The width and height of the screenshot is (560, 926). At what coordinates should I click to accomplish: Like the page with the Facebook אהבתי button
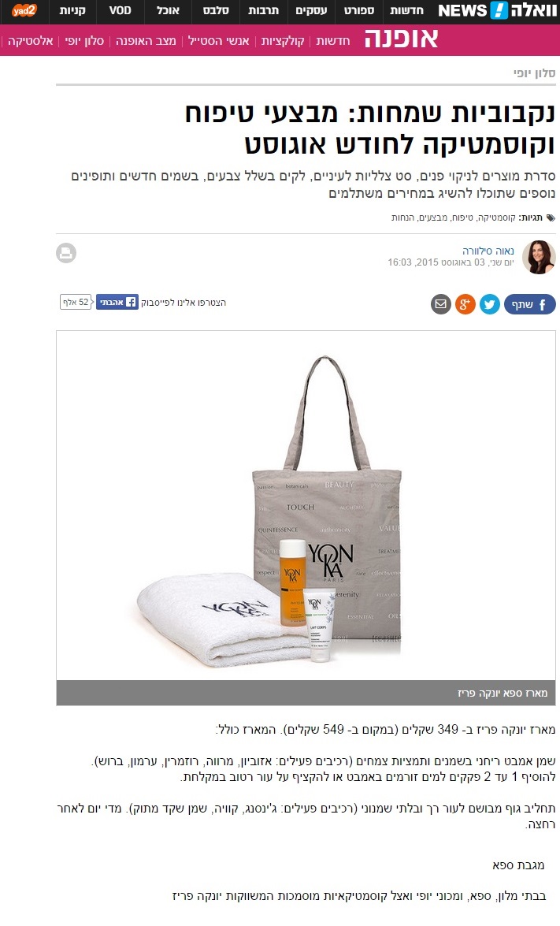[x=117, y=302]
